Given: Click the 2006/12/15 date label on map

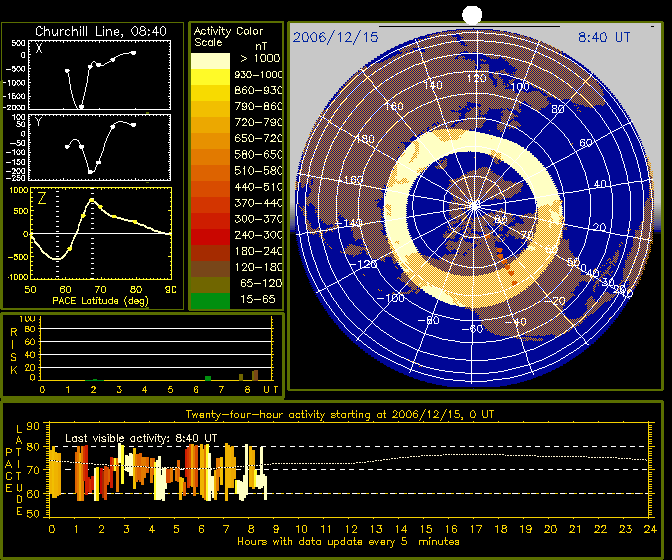Looking at the screenshot, I should (x=336, y=37).
